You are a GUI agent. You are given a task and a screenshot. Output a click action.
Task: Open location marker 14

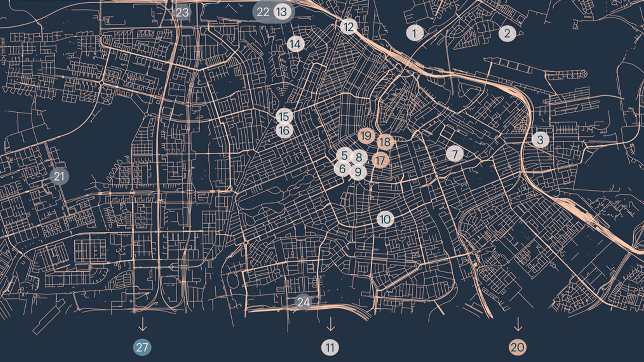pyautogui.click(x=296, y=44)
